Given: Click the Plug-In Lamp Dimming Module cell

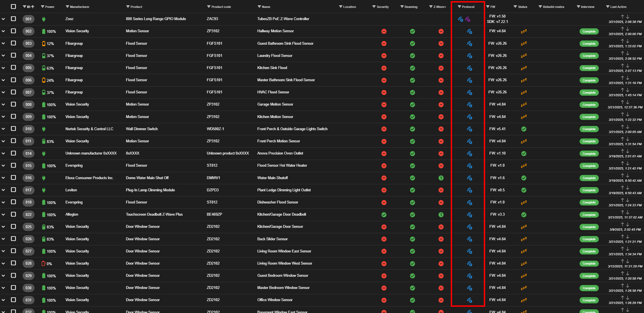Looking at the screenshot, I should (x=150, y=190).
